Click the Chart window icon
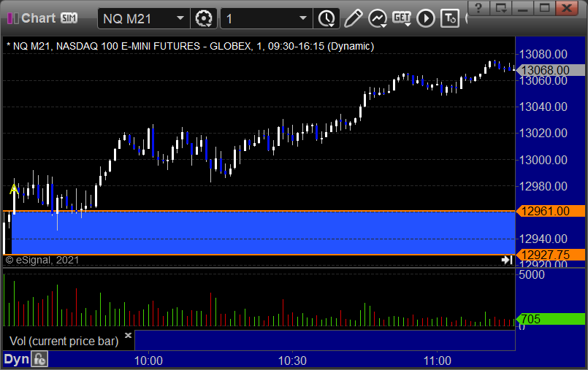 12,18
